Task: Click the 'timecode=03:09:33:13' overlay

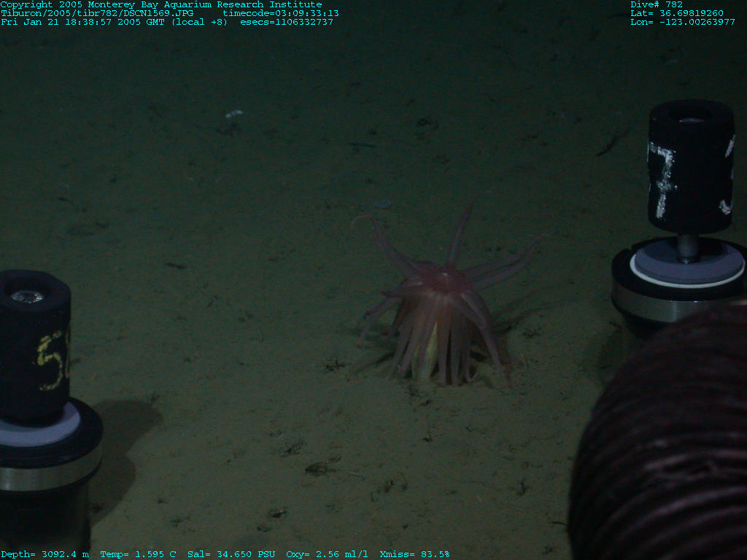Action: pos(281,13)
